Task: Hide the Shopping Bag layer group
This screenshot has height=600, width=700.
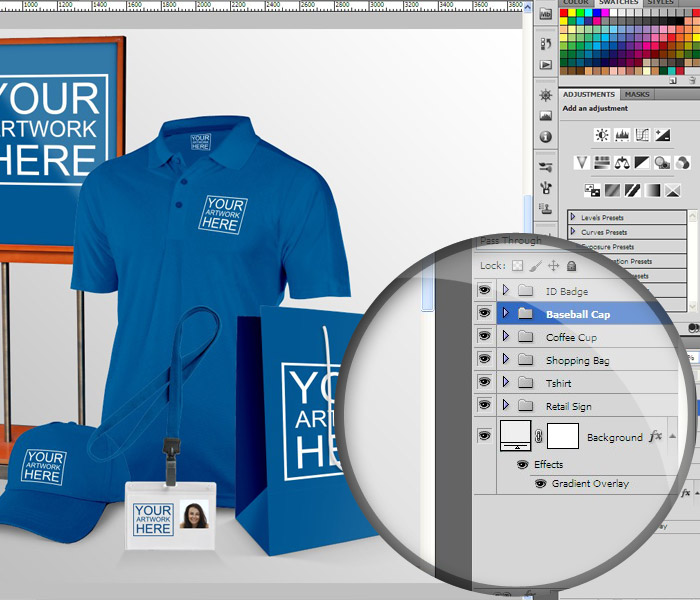Action: 484,359
